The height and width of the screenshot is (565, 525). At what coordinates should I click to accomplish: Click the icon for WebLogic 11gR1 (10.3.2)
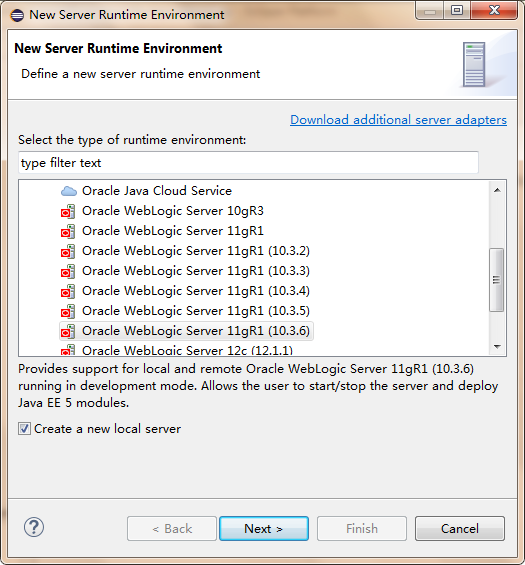68,252
